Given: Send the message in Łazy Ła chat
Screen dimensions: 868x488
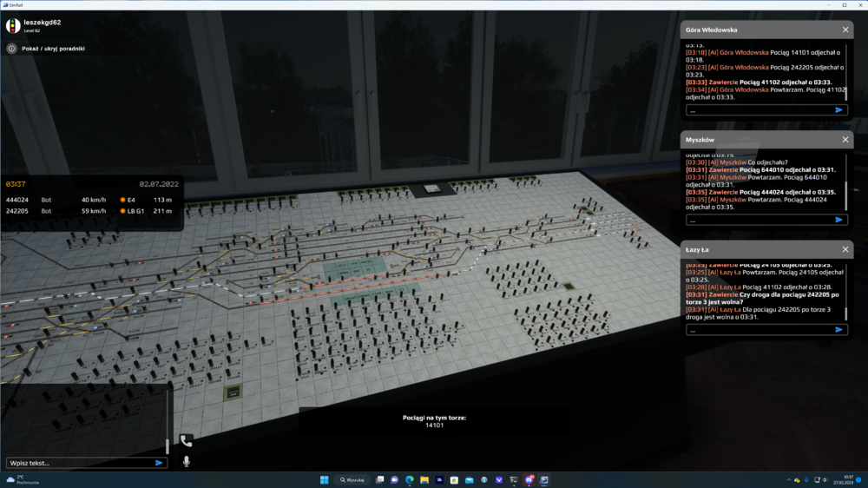Looking at the screenshot, I should click(x=839, y=330).
